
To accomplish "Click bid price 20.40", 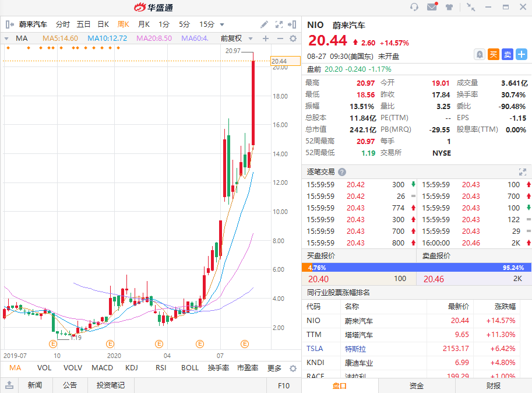I will (x=318, y=279).
